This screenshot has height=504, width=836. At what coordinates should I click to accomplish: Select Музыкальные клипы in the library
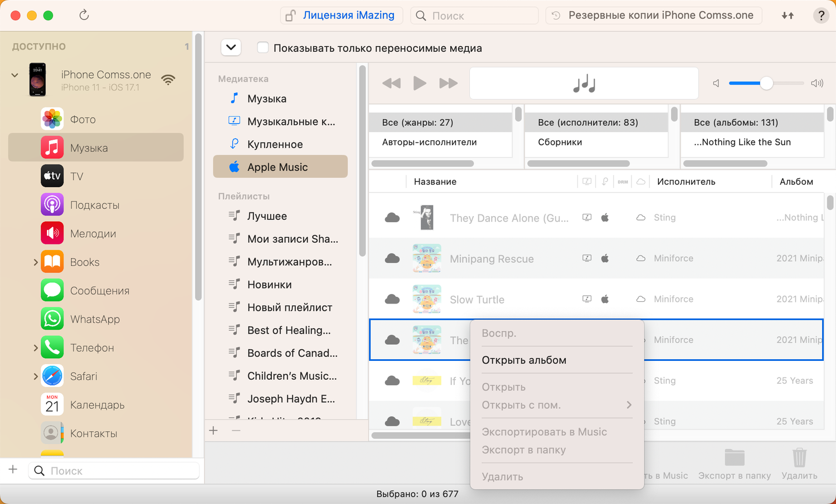tap(280, 121)
